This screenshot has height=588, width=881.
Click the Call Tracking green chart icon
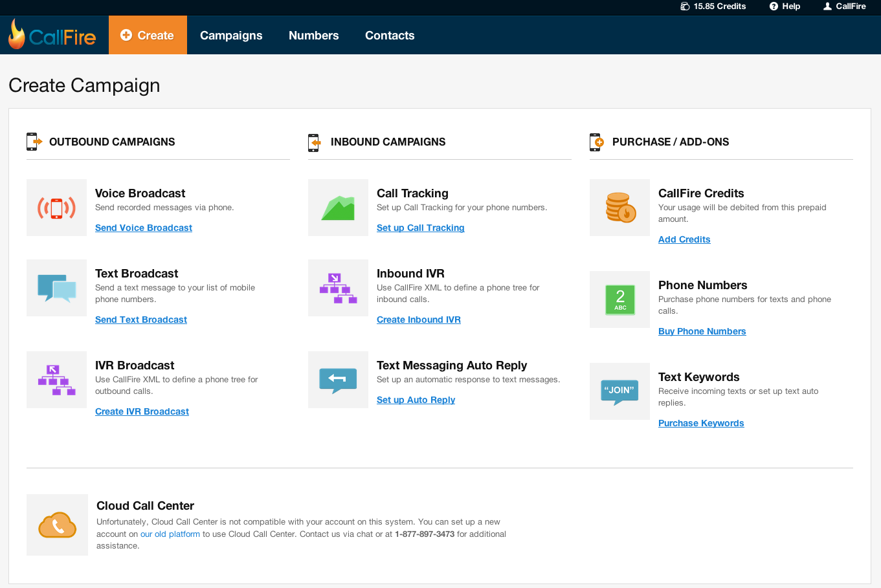(338, 208)
